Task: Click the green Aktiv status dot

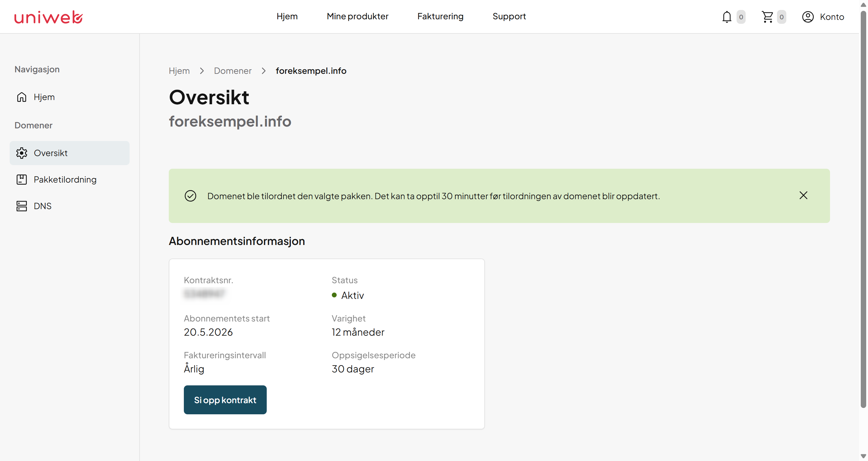Action: click(334, 295)
